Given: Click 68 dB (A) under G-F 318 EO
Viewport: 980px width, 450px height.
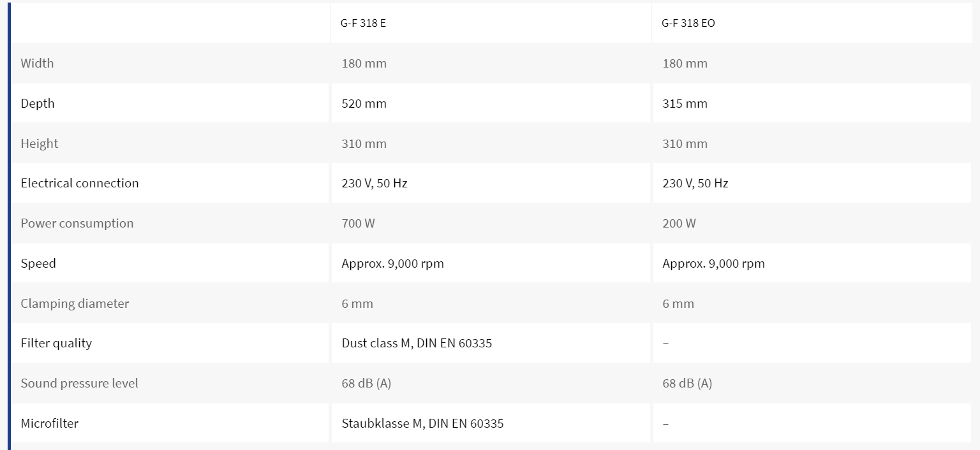Looking at the screenshot, I should 687,383.
